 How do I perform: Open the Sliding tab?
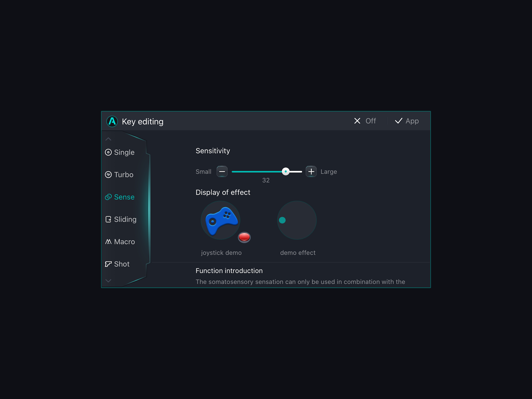(x=125, y=219)
